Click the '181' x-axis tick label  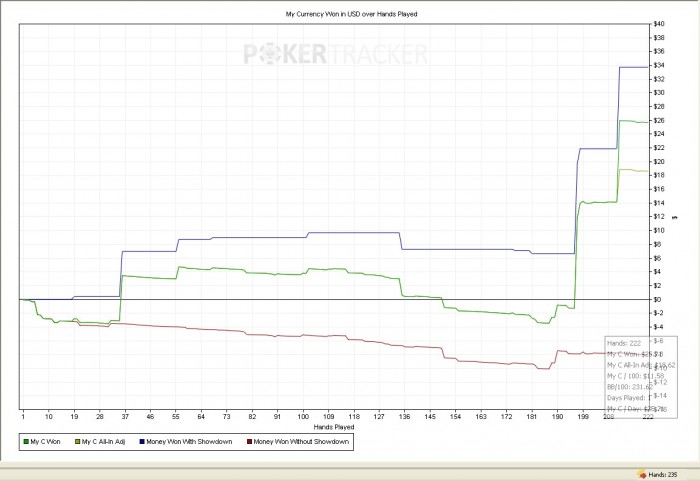(x=532, y=416)
